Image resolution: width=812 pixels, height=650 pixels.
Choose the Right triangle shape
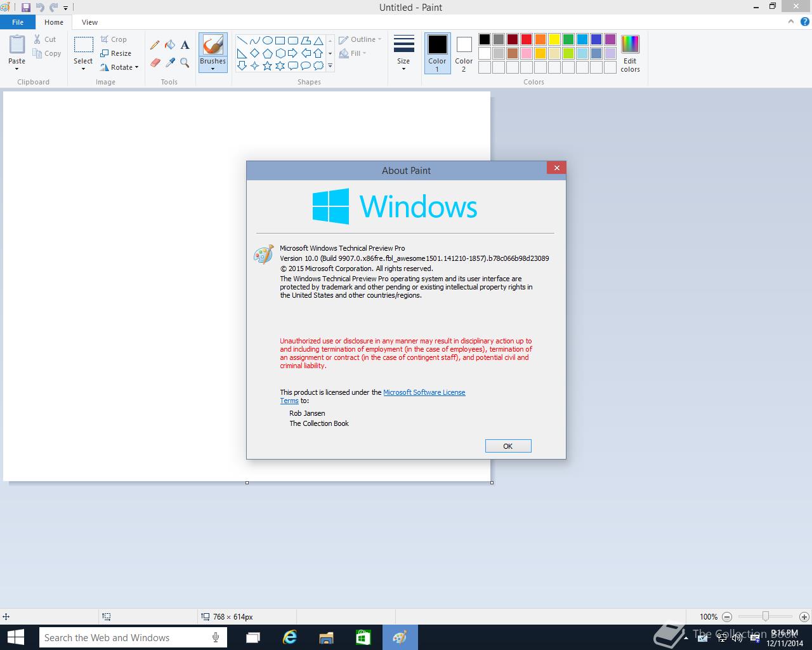pyautogui.click(x=242, y=53)
